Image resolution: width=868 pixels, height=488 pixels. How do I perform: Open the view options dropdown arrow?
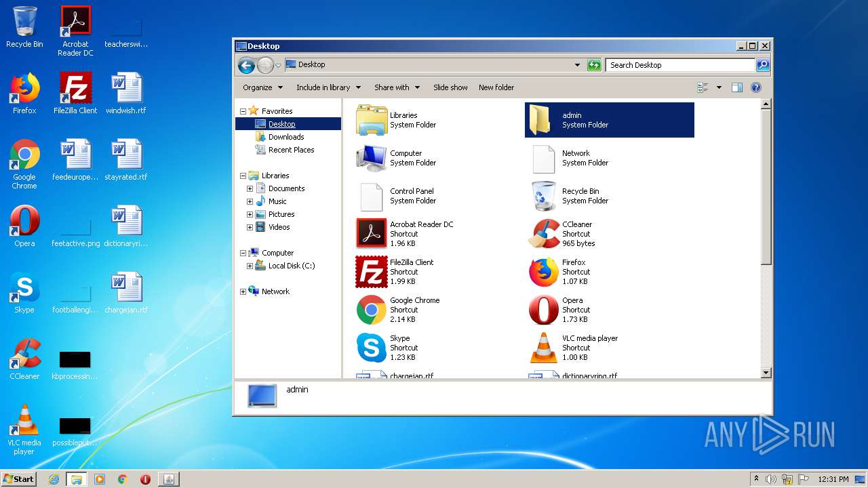click(719, 87)
